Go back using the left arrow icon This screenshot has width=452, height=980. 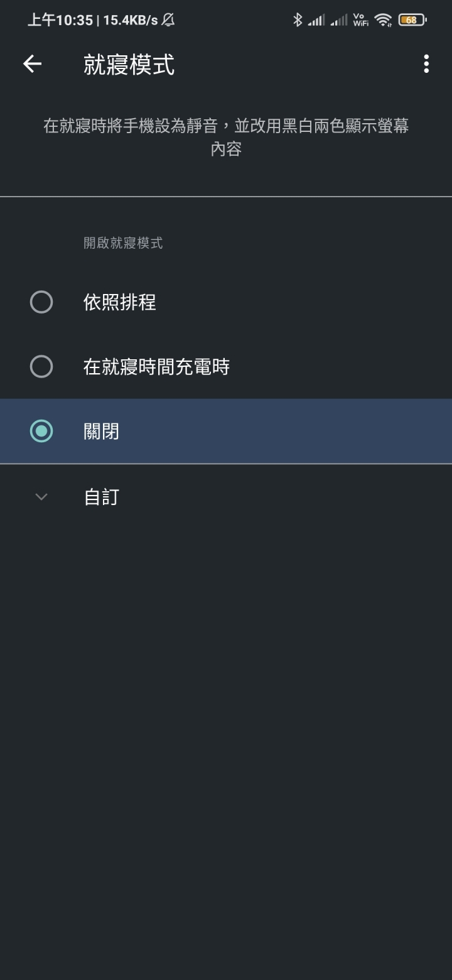coord(32,64)
